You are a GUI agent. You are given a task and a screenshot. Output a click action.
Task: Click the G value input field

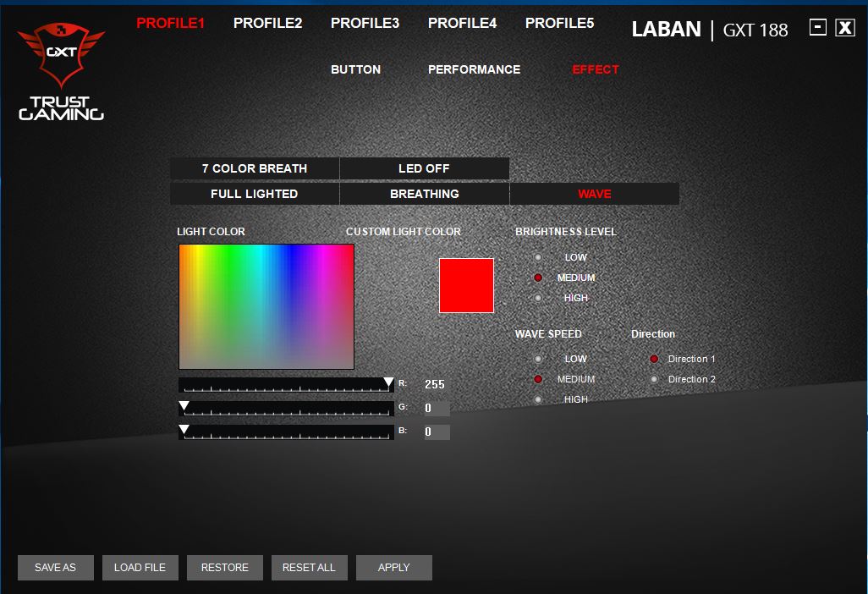pyautogui.click(x=436, y=408)
